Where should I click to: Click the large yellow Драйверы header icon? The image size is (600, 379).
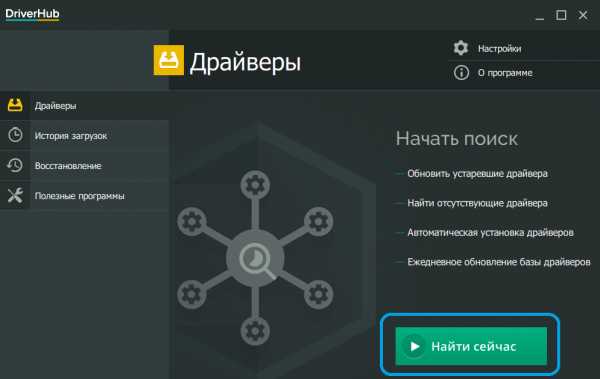click(x=168, y=60)
